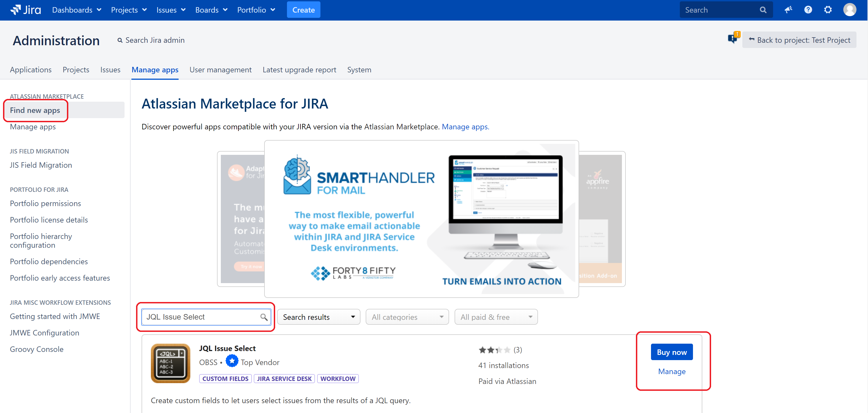Click the header search magnifier icon
868x413 pixels.
point(763,10)
